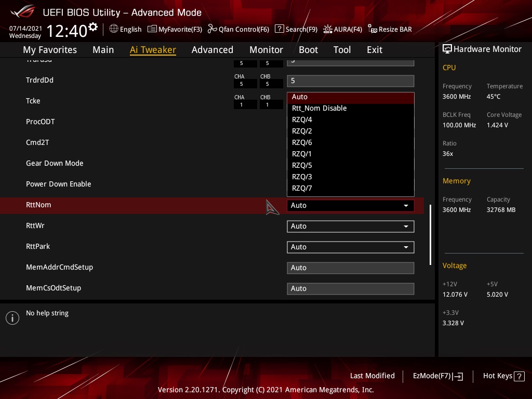Select RZQ/4 from the list
The height and width of the screenshot is (399, 532).
[351, 120]
